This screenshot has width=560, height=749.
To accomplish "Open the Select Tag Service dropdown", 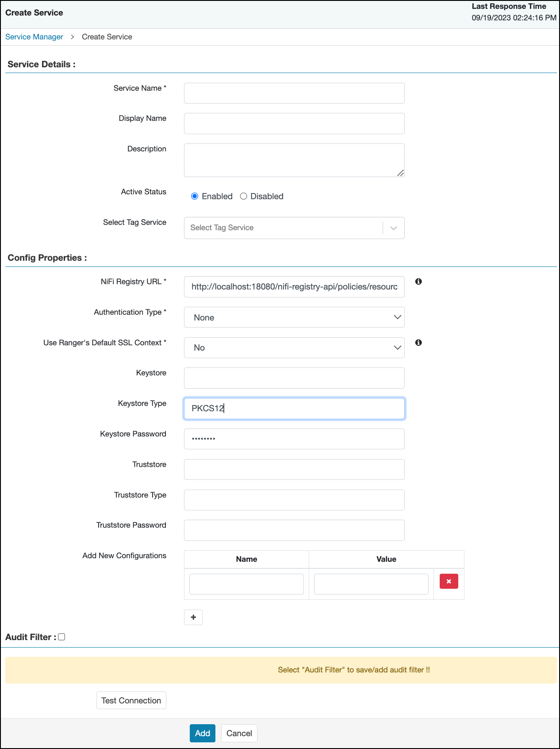I will [294, 228].
